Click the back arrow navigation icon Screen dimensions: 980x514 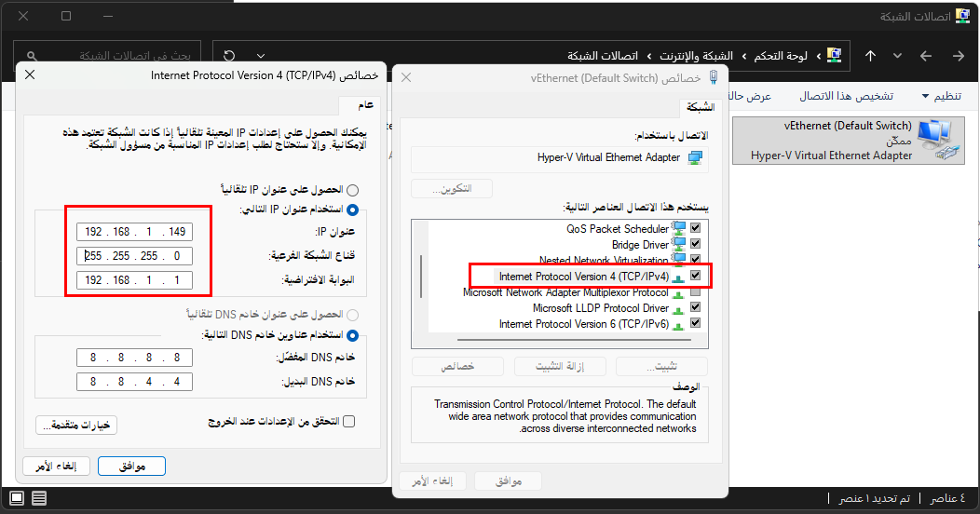tap(960, 56)
